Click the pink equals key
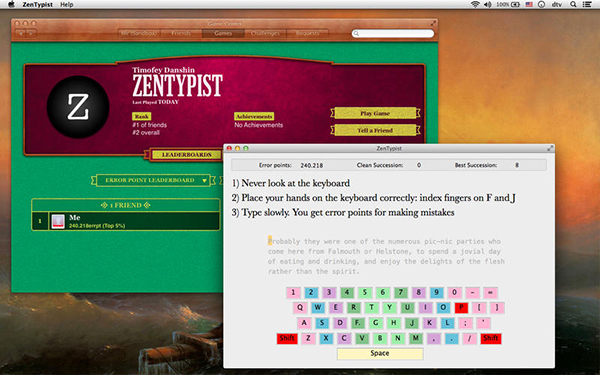Image resolution: width=600 pixels, height=375 pixels. point(490,293)
